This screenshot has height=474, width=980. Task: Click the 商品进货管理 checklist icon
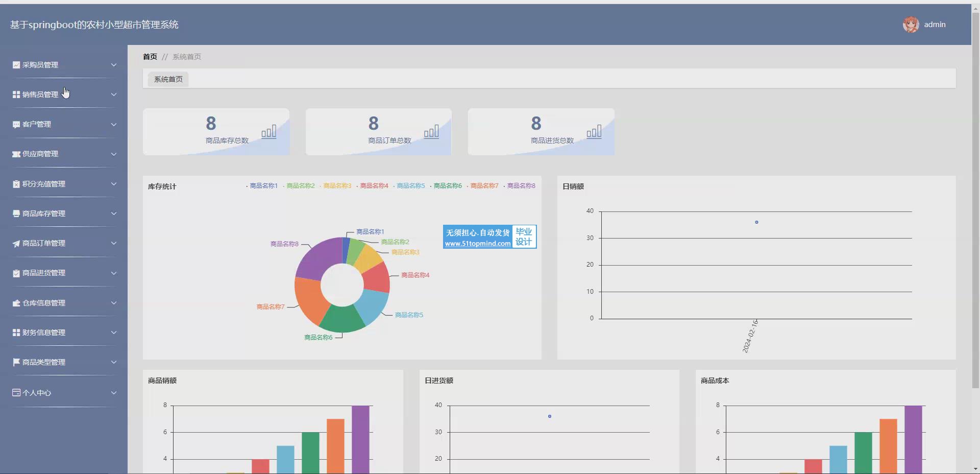tap(16, 273)
